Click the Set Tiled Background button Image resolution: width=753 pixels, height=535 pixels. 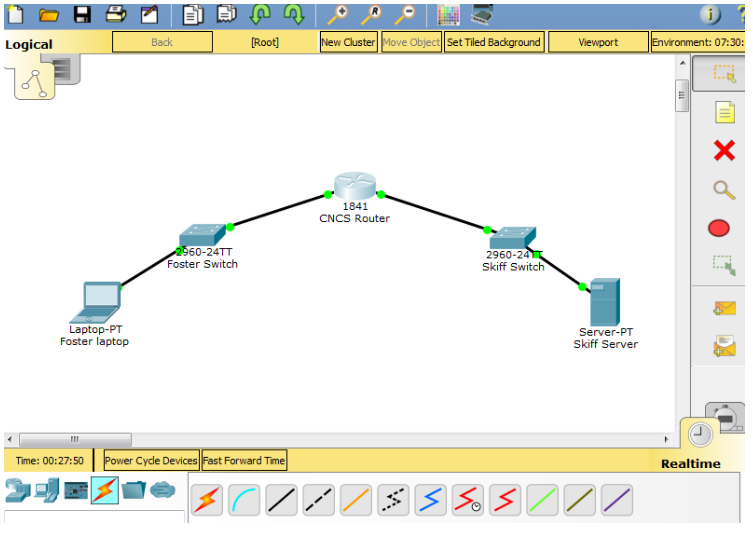[x=494, y=42]
